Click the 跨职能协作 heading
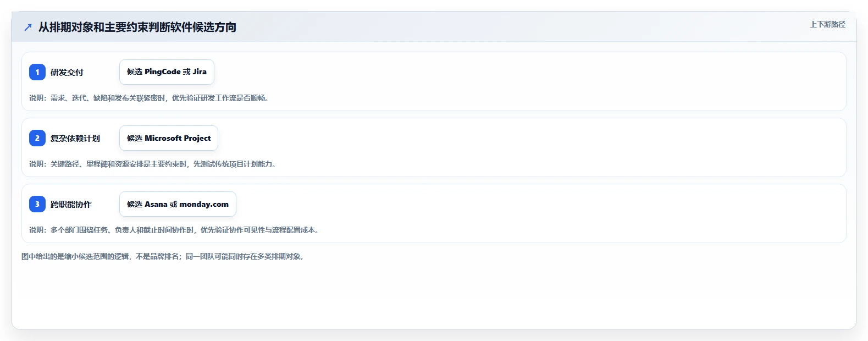The image size is (868, 341). 71,204
